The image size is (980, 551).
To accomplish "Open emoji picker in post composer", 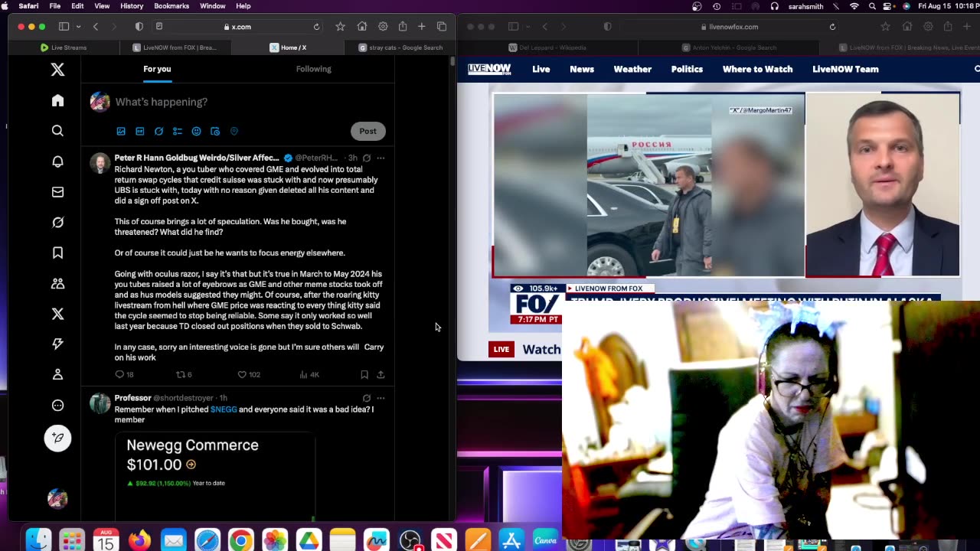I will click(x=196, y=131).
